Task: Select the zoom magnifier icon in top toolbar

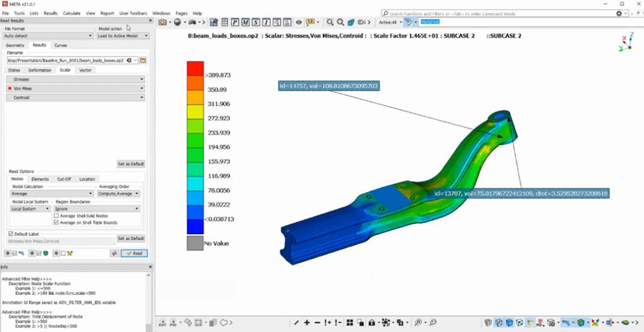Action: 340,22
